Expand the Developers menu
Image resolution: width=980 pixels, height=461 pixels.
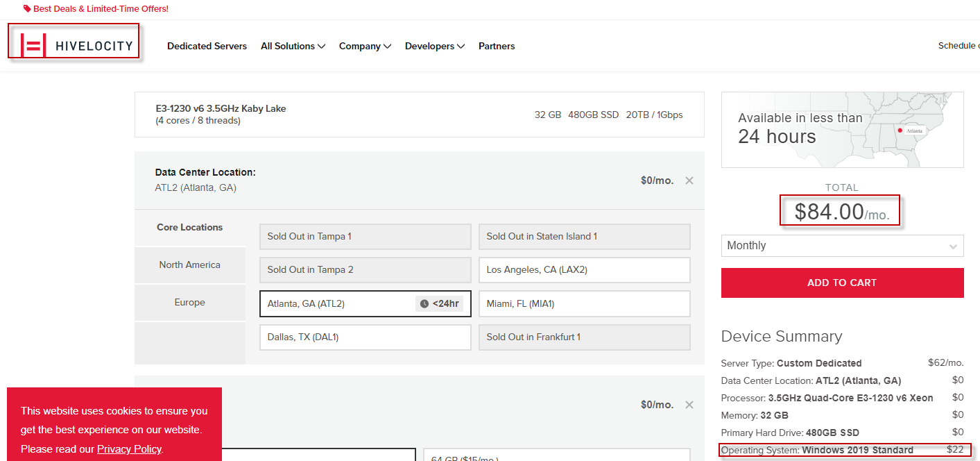(435, 46)
